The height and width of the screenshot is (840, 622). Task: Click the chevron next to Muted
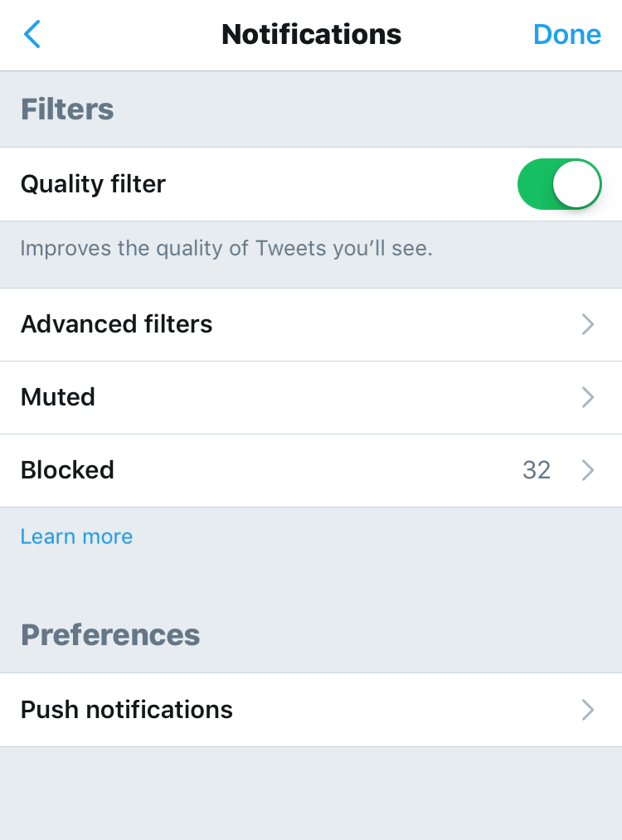(x=588, y=397)
